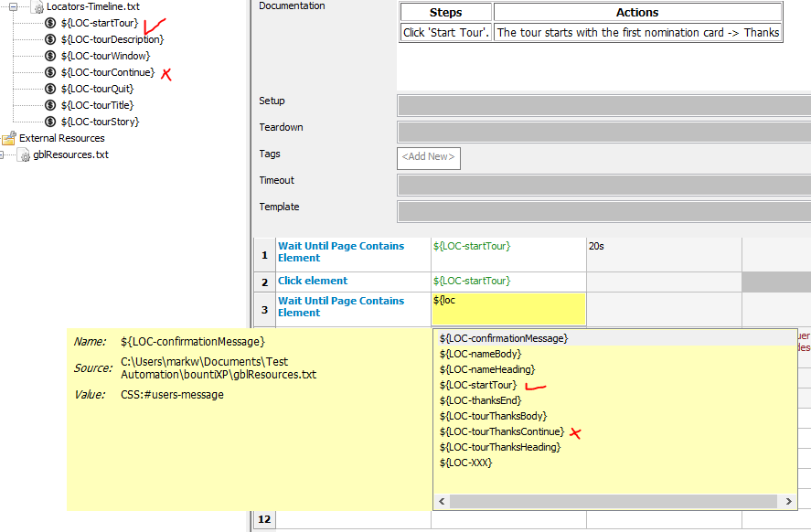The width and height of the screenshot is (811, 532).
Task: Select row 12 header in the step grid
Action: coord(265,519)
